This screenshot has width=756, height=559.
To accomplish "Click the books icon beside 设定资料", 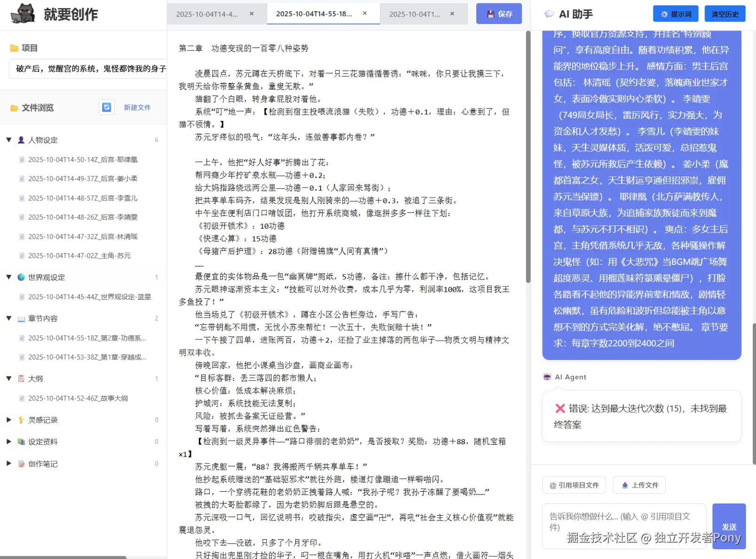I will 21,441.
